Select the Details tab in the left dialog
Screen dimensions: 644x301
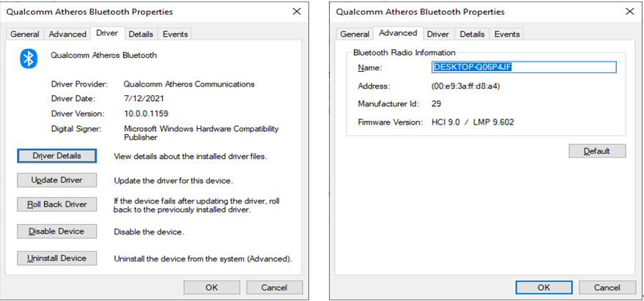pyautogui.click(x=141, y=34)
